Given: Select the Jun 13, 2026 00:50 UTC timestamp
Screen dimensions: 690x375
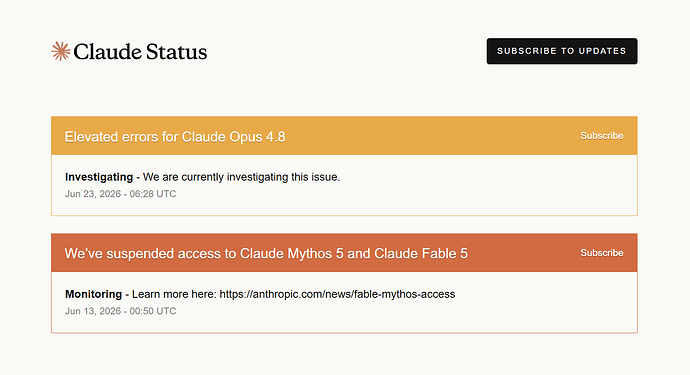Looking at the screenshot, I should 121,311.
